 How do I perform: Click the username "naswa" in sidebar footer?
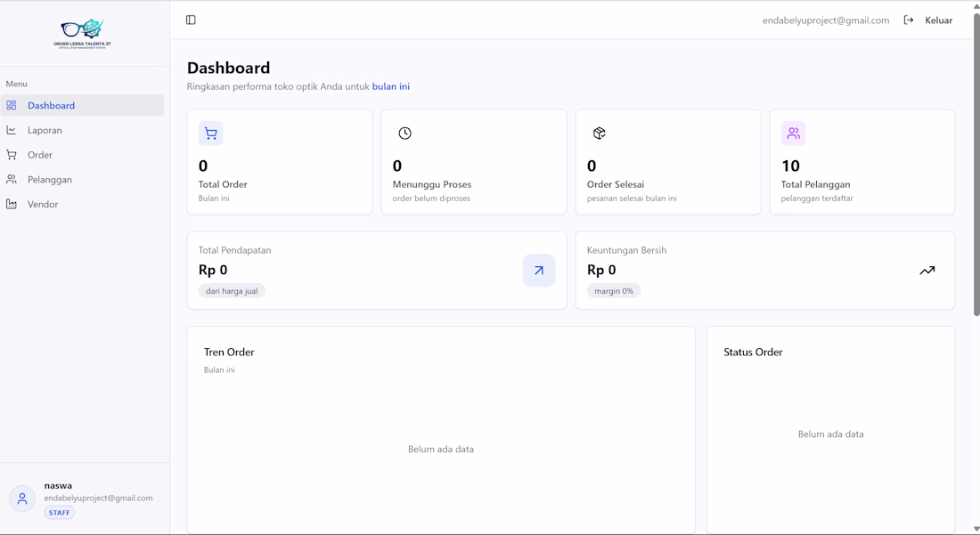tap(58, 485)
